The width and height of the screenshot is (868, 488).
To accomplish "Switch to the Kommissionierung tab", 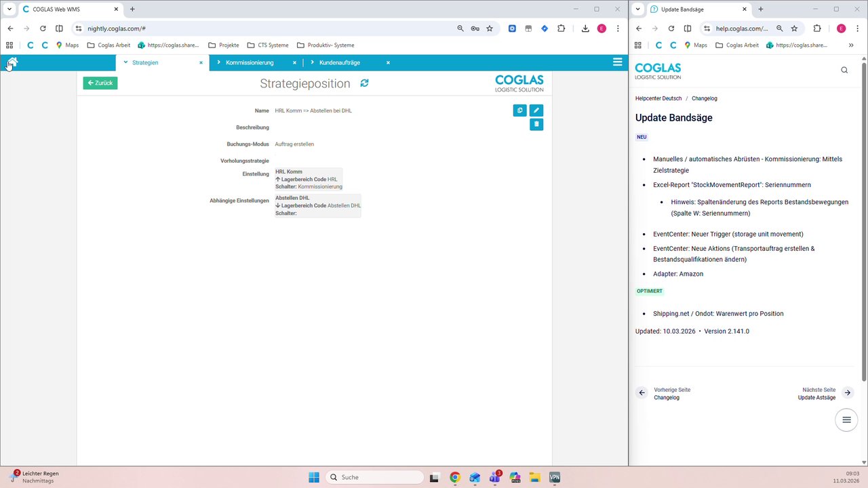I will pyautogui.click(x=250, y=62).
